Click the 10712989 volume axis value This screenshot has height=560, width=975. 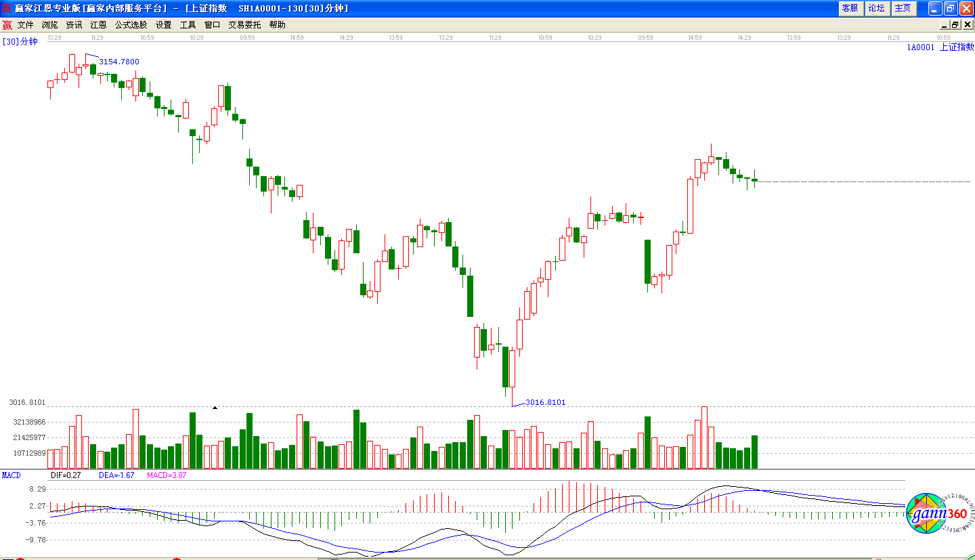click(28, 453)
